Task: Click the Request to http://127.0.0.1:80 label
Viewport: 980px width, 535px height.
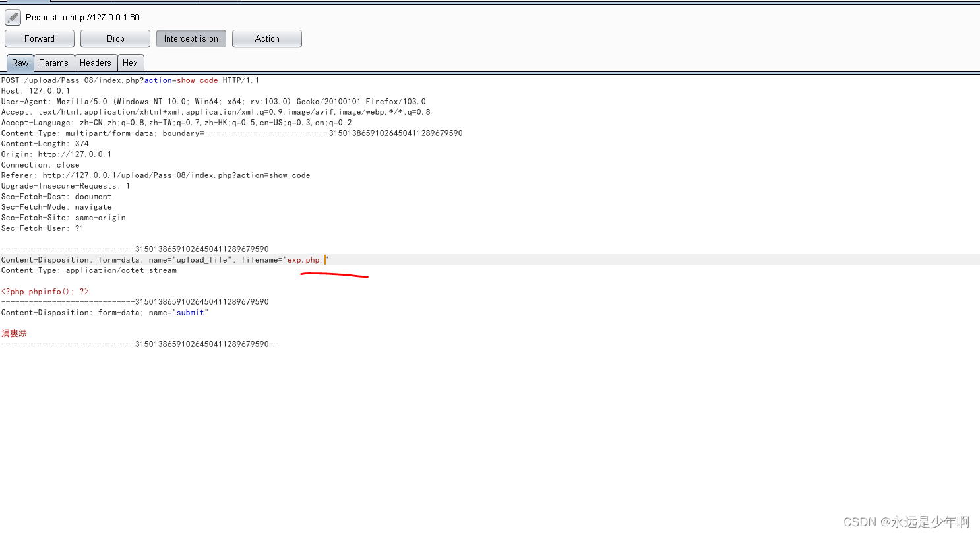Action: click(82, 18)
